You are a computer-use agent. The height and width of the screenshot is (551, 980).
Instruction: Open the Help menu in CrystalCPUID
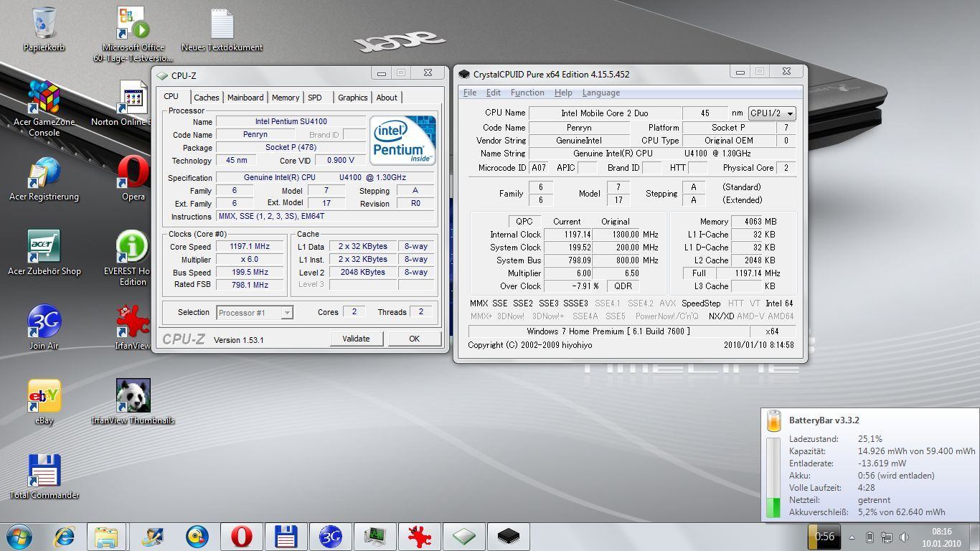coord(563,93)
